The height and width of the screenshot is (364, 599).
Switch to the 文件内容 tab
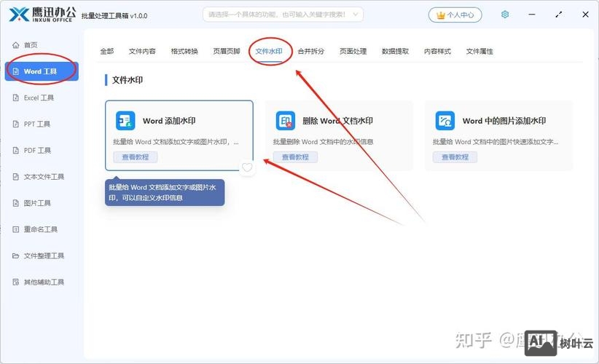[142, 51]
